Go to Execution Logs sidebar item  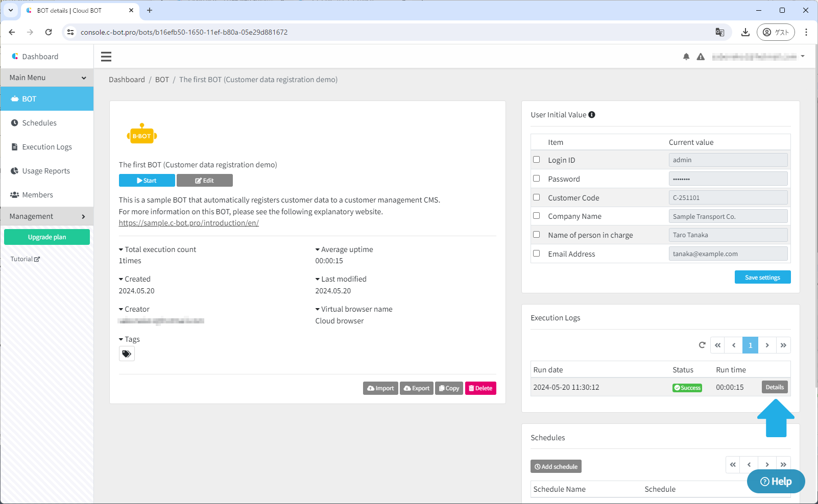coord(47,147)
